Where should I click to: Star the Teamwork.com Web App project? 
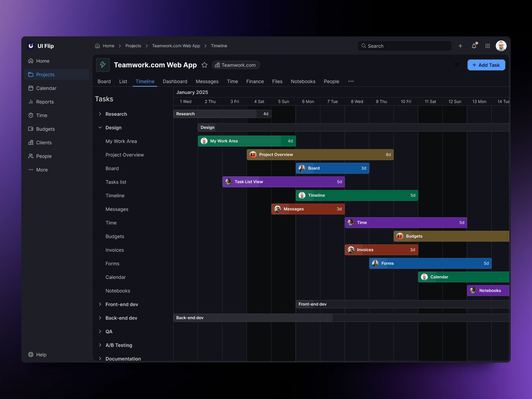pos(204,65)
